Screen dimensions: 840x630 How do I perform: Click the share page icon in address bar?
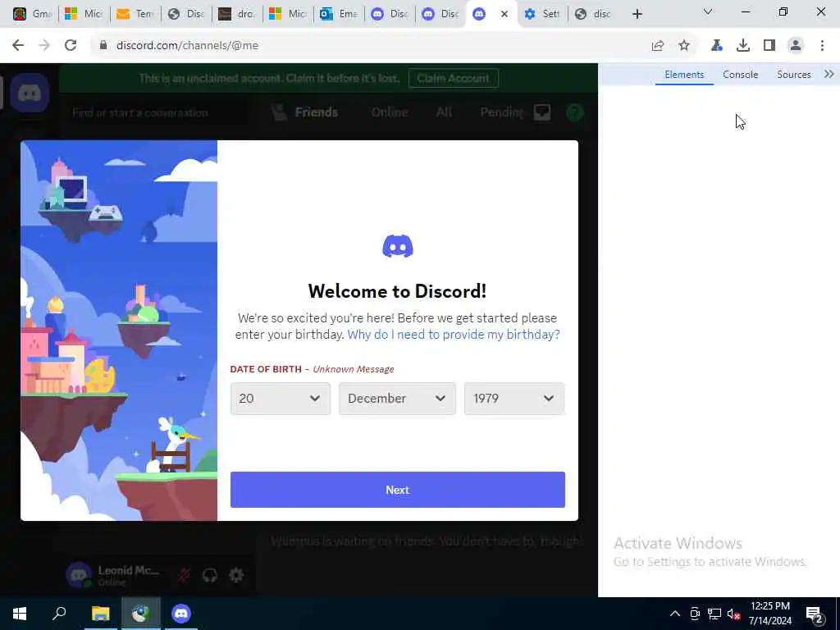tap(658, 46)
